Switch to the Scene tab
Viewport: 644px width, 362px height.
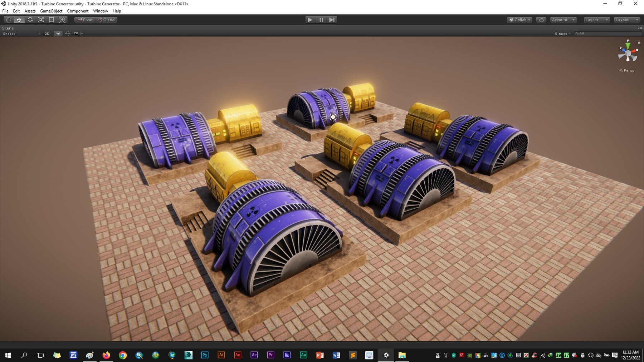pyautogui.click(x=9, y=28)
